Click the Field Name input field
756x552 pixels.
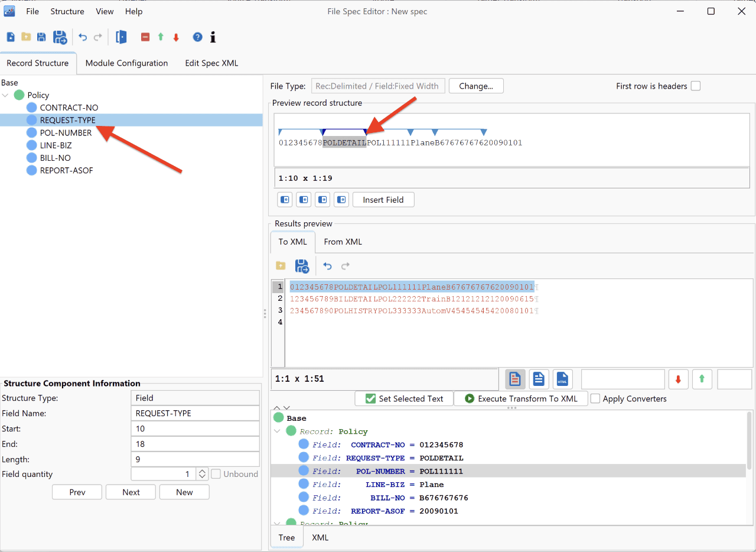click(195, 413)
